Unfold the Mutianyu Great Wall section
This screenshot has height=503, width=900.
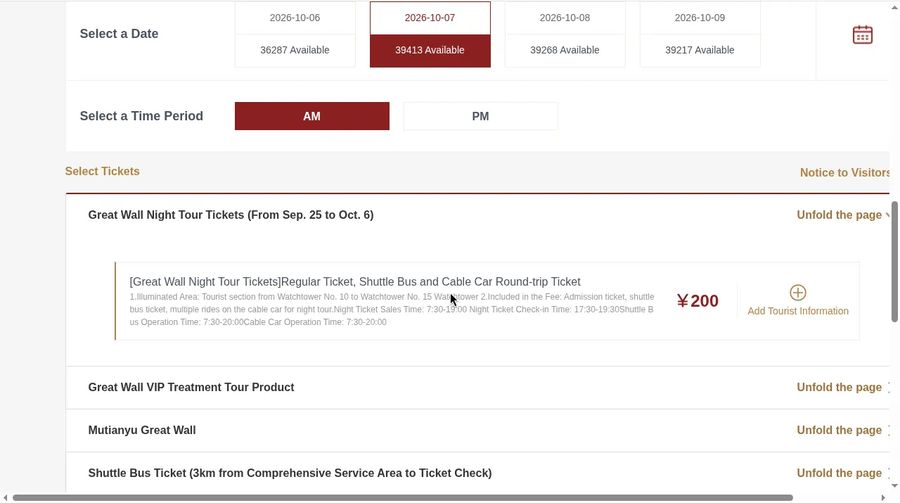pyautogui.click(x=843, y=430)
